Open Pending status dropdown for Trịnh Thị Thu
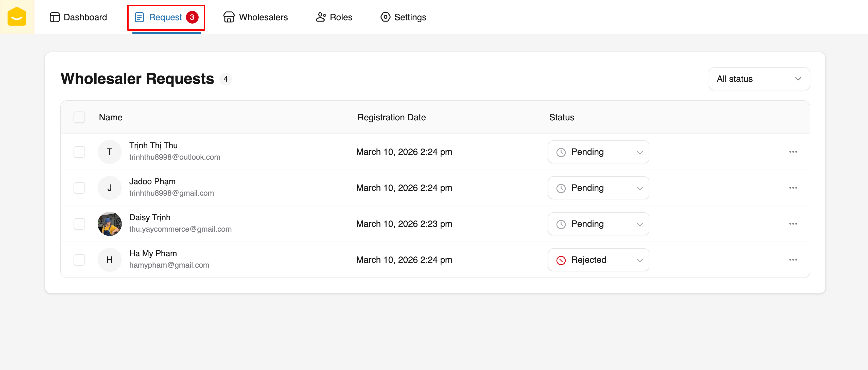 click(598, 152)
